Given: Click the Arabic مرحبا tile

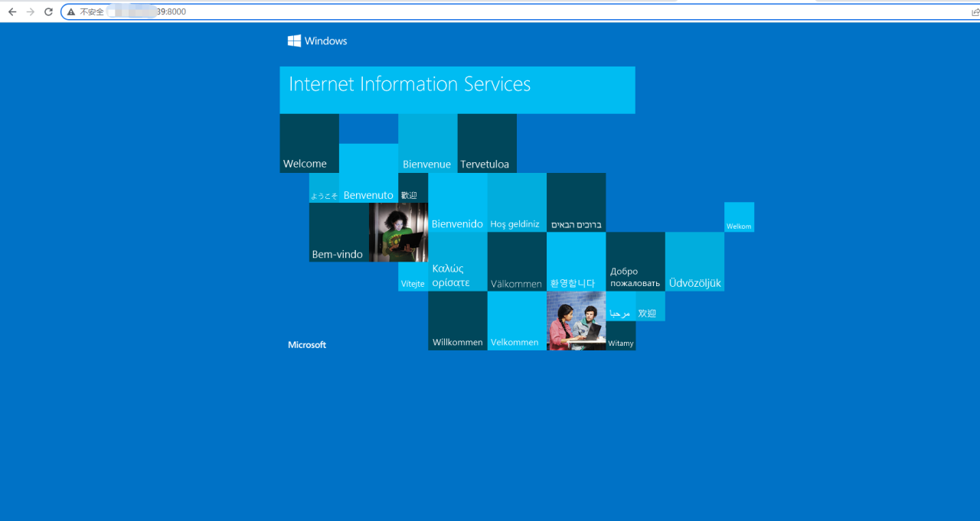Looking at the screenshot, I should tap(621, 307).
